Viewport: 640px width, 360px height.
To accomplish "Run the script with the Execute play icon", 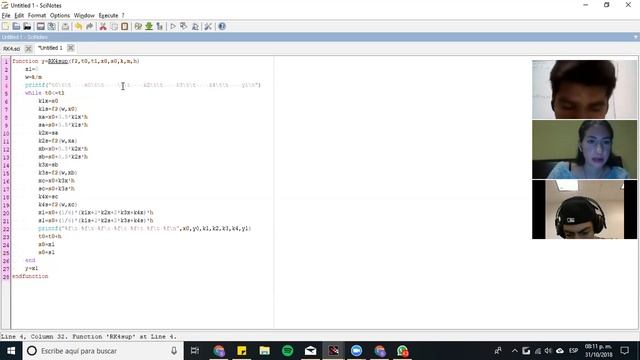I will pos(173,27).
